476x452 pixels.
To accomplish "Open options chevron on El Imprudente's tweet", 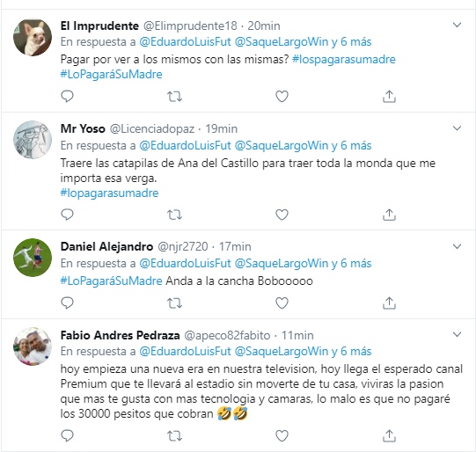I will coord(457,25).
